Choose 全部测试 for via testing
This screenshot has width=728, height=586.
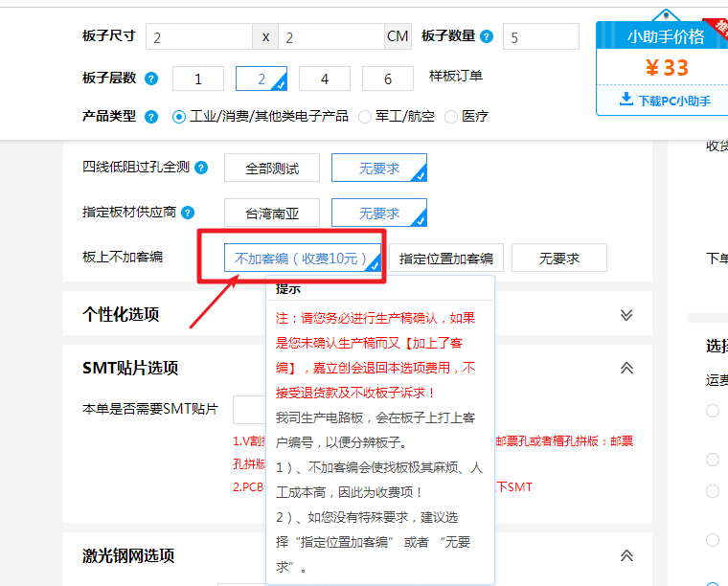(272, 169)
